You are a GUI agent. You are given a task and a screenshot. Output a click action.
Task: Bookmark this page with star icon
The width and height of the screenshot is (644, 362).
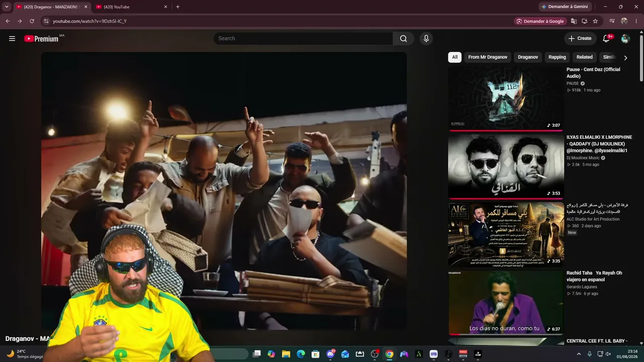[596, 21]
